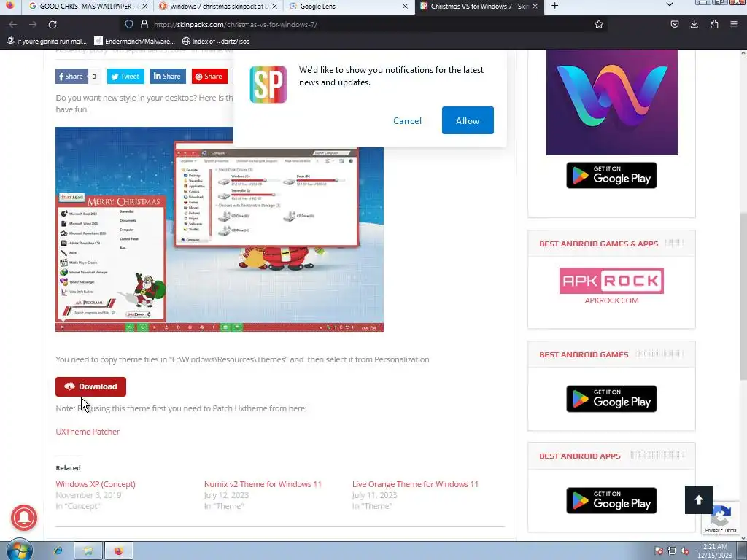
Task: Open the Firefox hamburger menu
Action: (x=734, y=24)
